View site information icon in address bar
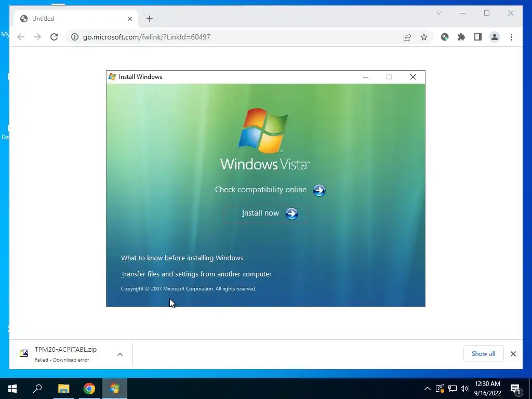The height and width of the screenshot is (399, 532). tap(75, 37)
